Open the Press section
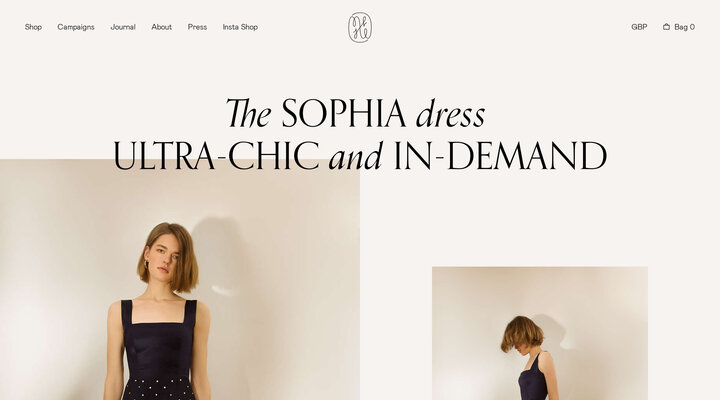The image size is (720, 400). tap(197, 27)
